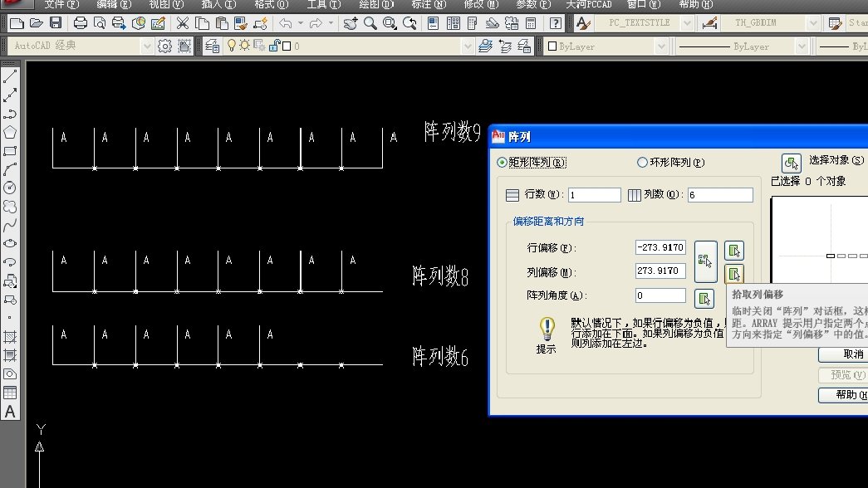Click inside the 列数 input field
This screenshot has height=488, width=868.
click(x=719, y=194)
